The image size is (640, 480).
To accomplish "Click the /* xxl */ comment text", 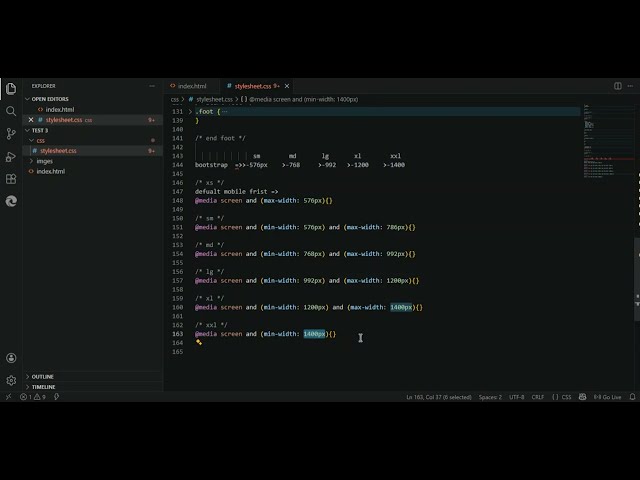I will [x=211, y=325].
